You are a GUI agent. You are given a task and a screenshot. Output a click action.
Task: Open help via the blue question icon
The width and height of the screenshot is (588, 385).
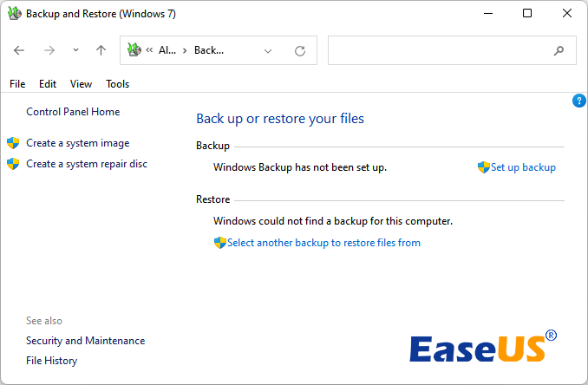pos(579,101)
